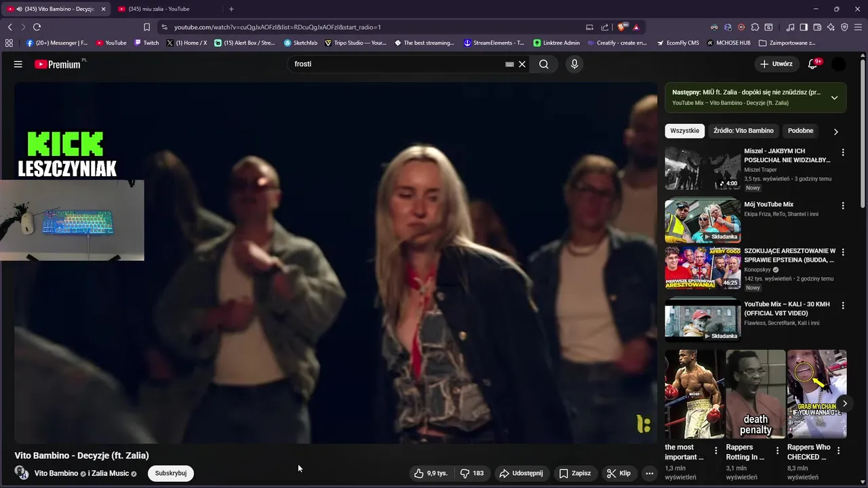
Task: Open the browser music playlist icon
Action: tap(790, 27)
